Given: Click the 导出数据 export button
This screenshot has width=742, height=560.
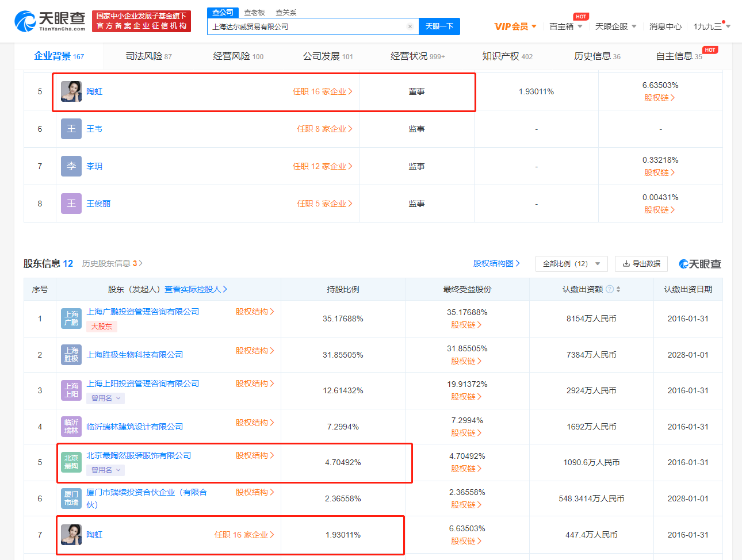Looking at the screenshot, I should click(x=641, y=264).
